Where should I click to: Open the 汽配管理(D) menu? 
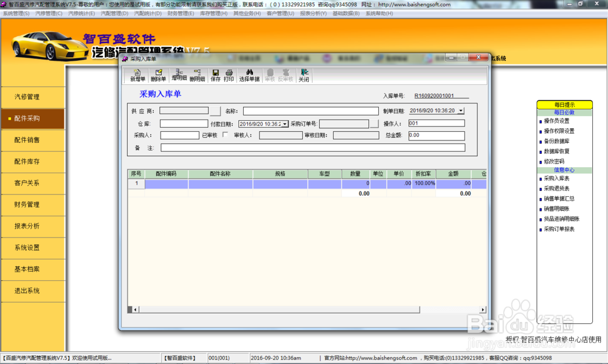(x=114, y=13)
